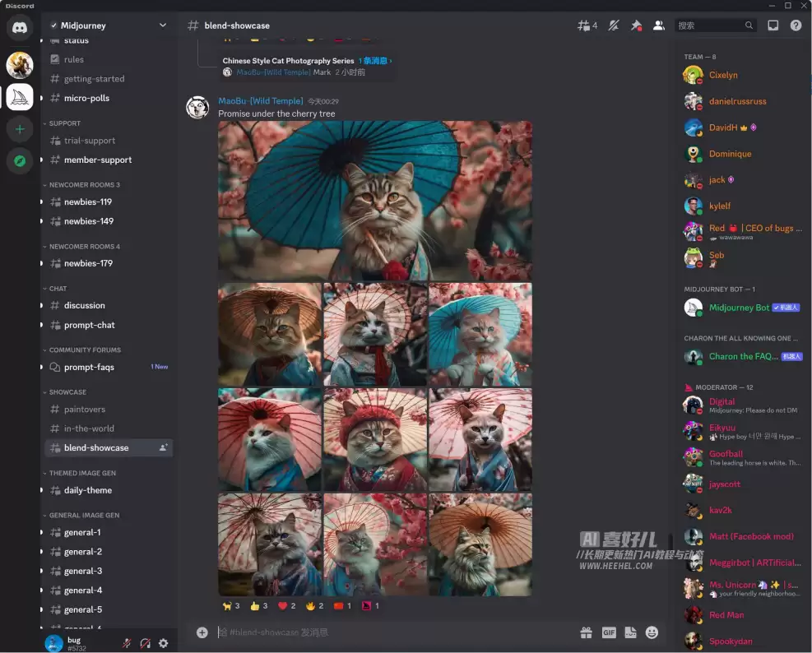The image size is (812, 653).
Task: Click member DavidH in member list
Action: tap(743, 127)
